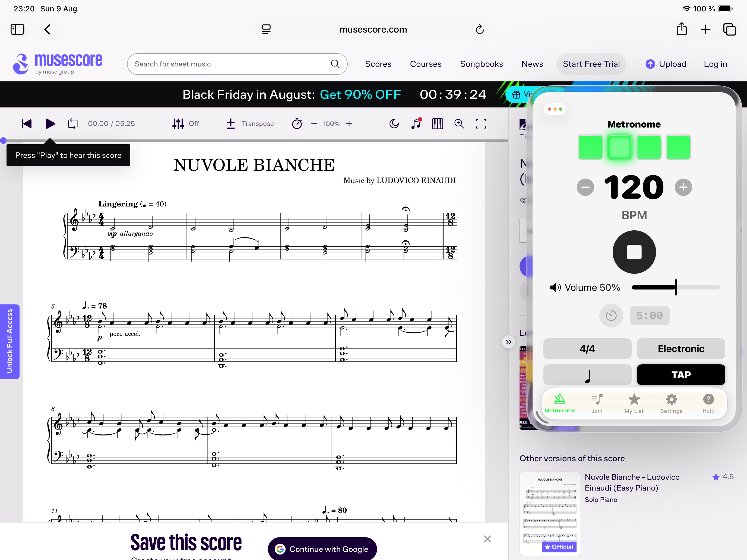
Task: Decrease score playback tempo
Action: click(314, 123)
